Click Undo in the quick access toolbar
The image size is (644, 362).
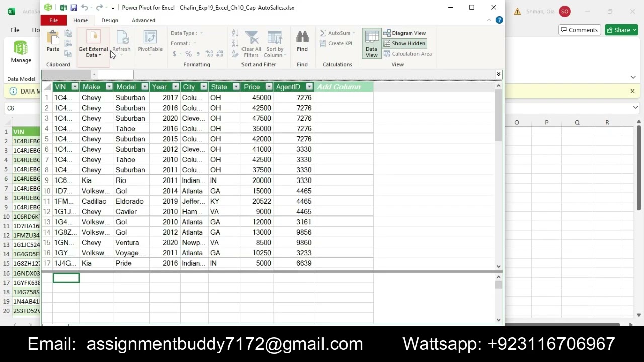(x=85, y=8)
